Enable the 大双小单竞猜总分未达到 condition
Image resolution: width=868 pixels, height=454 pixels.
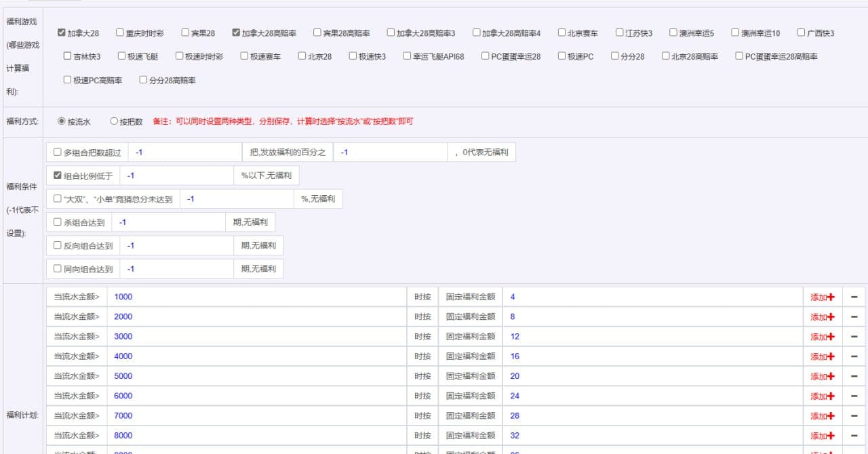(x=58, y=199)
